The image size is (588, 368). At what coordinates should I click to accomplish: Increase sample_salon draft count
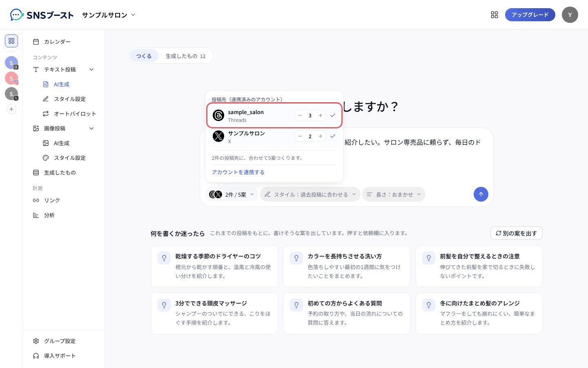[x=321, y=115]
